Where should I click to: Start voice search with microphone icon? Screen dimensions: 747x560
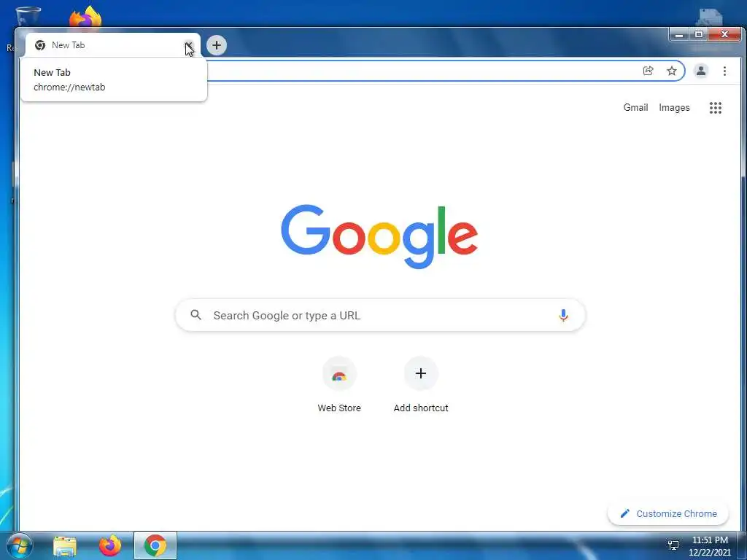563,315
